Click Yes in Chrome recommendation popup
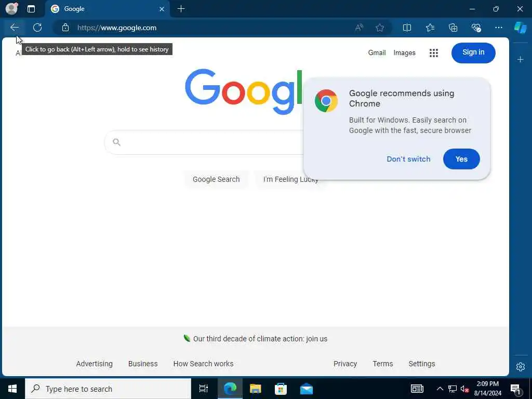This screenshot has height=399, width=532. pos(461,159)
